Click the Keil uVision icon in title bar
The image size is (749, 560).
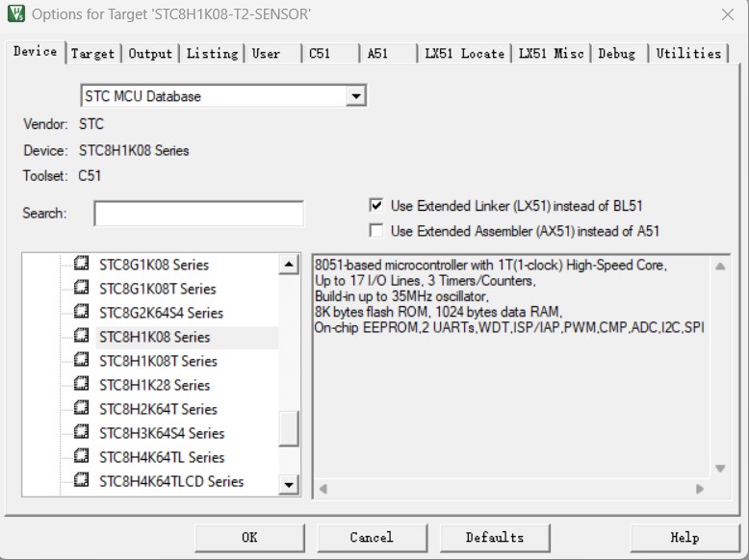(16, 13)
